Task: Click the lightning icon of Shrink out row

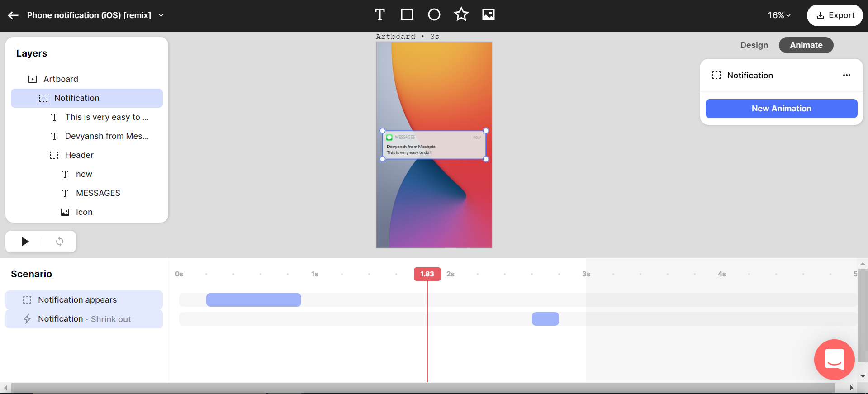Action: coord(27,319)
